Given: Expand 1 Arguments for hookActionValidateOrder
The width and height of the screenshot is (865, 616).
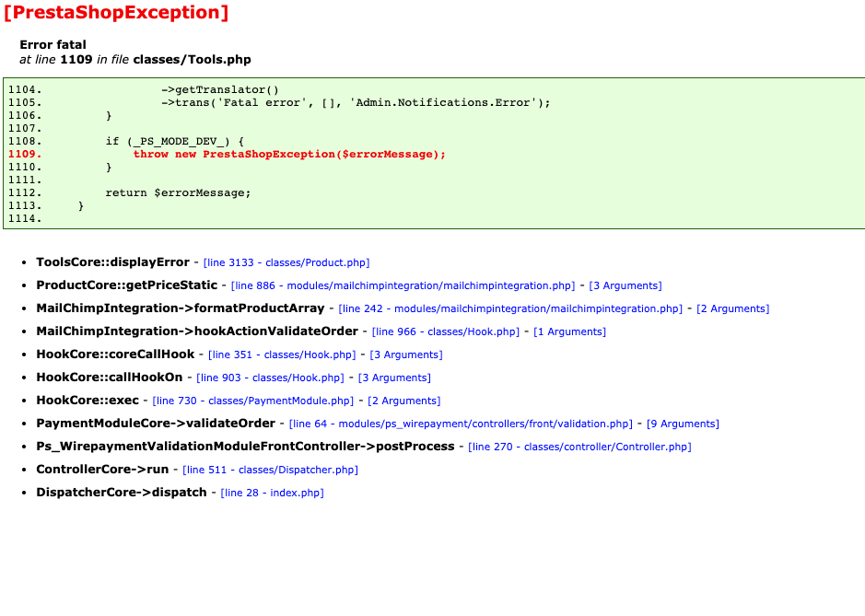Looking at the screenshot, I should pyautogui.click(x=570, y=331).
